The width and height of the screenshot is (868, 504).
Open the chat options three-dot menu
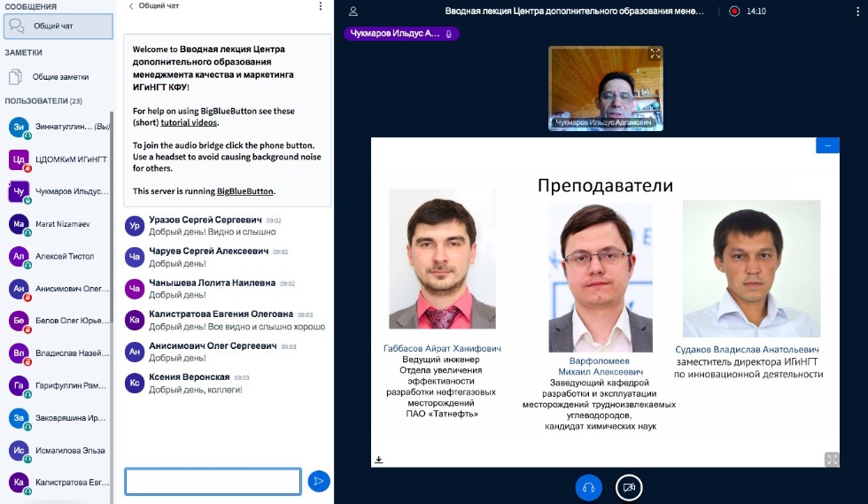[x=321, y=6]
